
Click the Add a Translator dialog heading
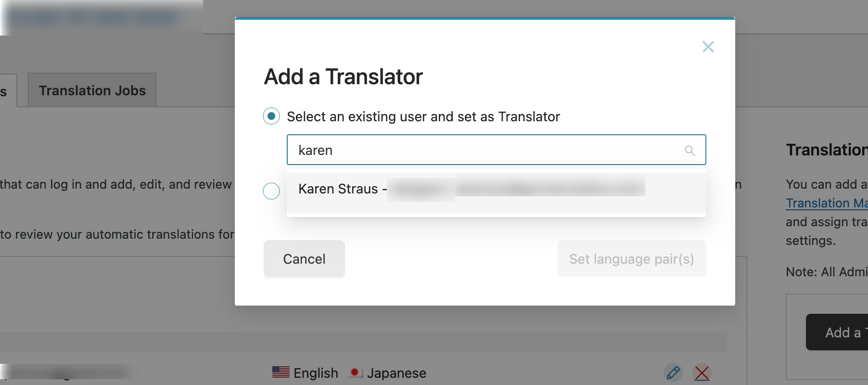(x=343, y=77)
